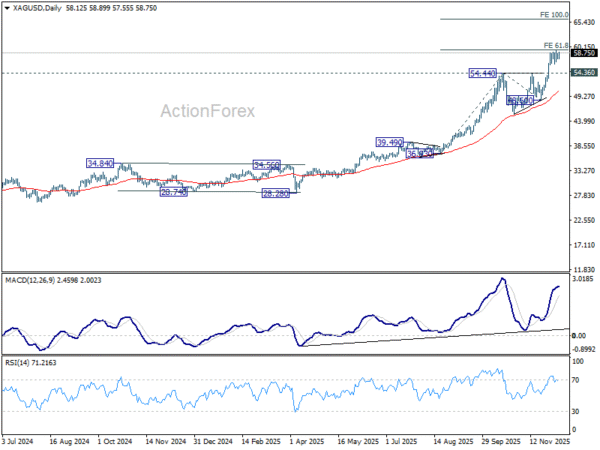Click the 16 Aug 2024 date label

(x=70, y=441)
